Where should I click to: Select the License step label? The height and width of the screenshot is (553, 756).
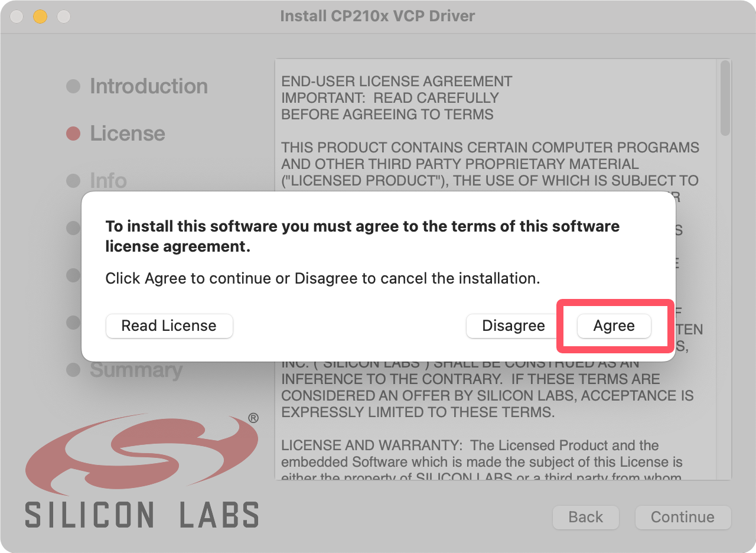(x=127, y=134)
